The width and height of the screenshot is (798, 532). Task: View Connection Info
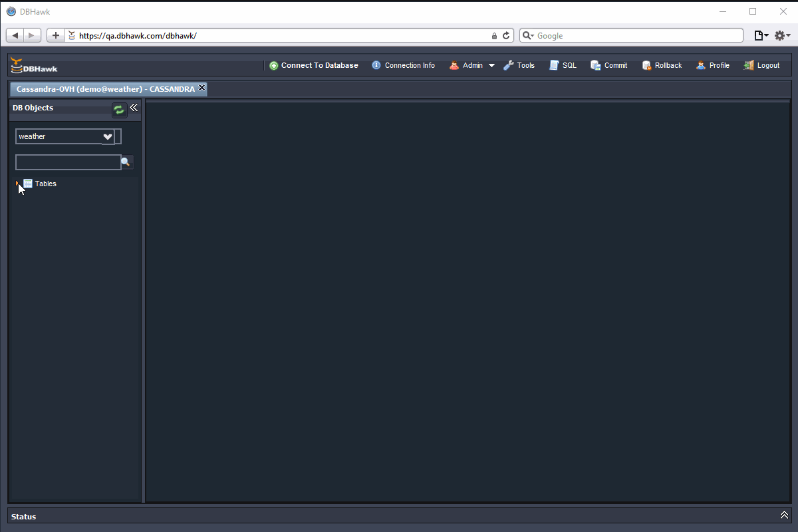[404, 65]
